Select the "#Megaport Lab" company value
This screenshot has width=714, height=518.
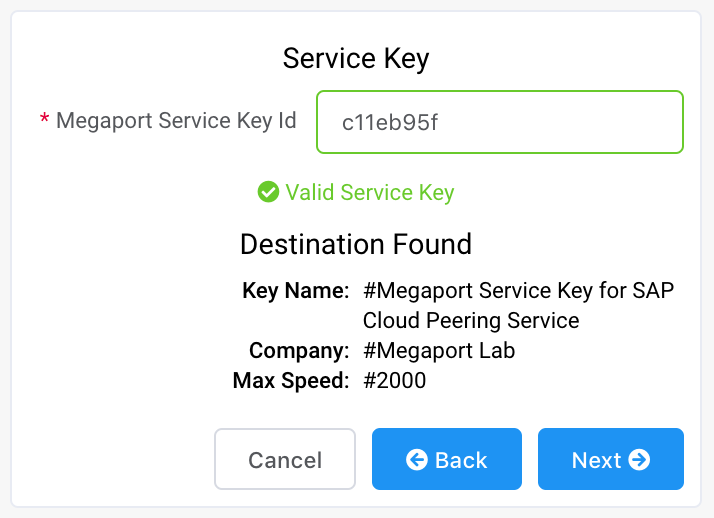point(438,351)
